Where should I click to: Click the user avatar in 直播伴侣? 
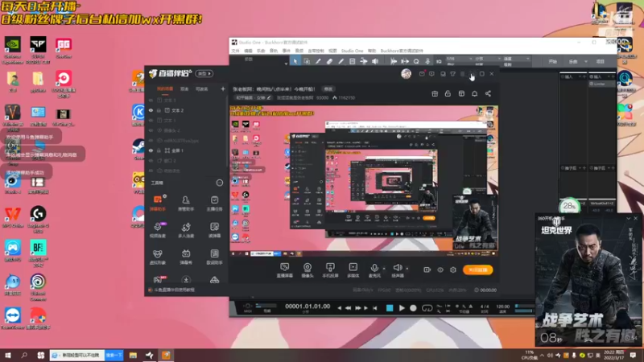[407, 74]
